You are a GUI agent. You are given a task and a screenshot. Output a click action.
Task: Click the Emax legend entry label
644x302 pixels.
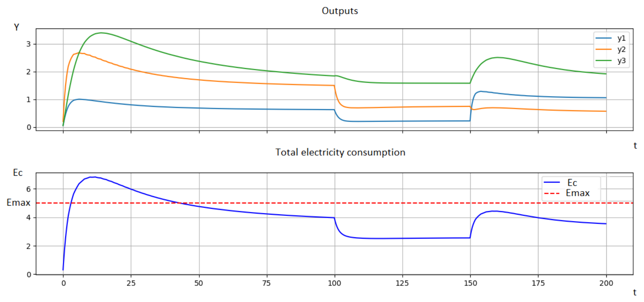coord(577,193)
